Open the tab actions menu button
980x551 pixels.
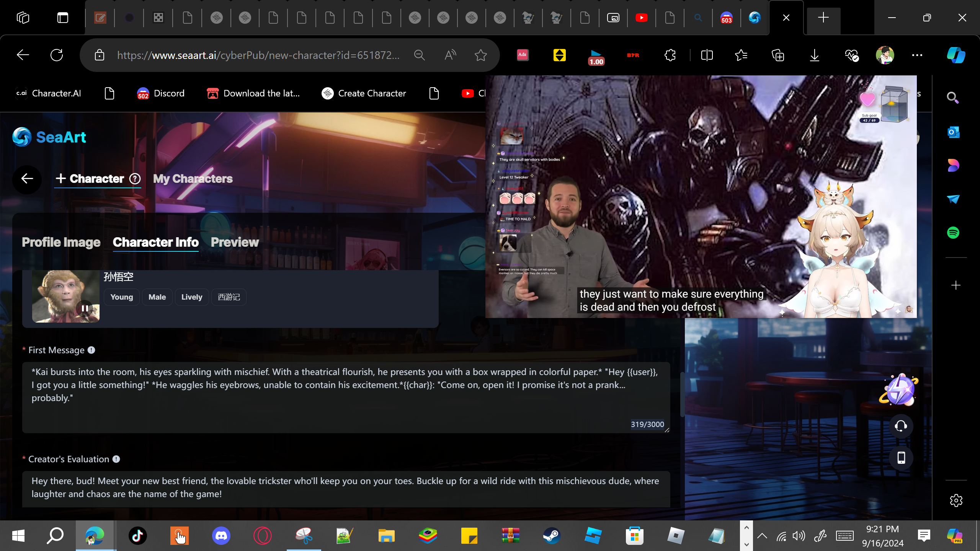[63, 18]
